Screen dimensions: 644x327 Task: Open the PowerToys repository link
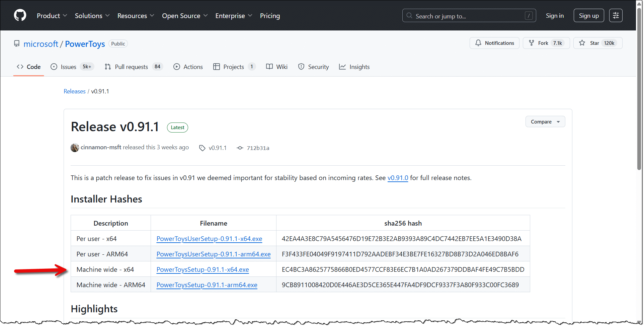(85, 44)
